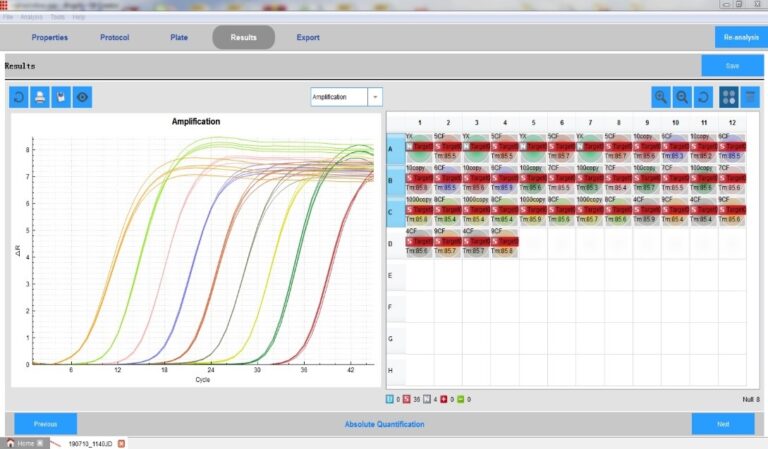
Task: Open the Properties tab
Action: pyautogui.click(x=50, y=38)
